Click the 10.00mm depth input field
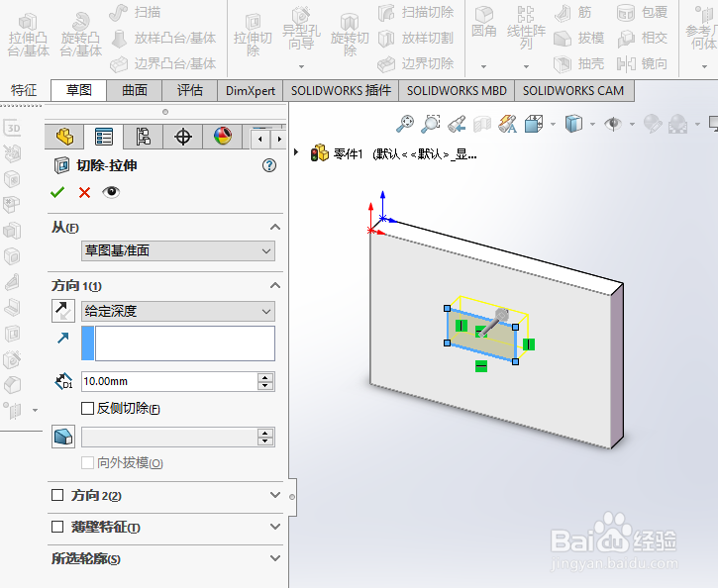718x588 pixels. pos(169,381)
